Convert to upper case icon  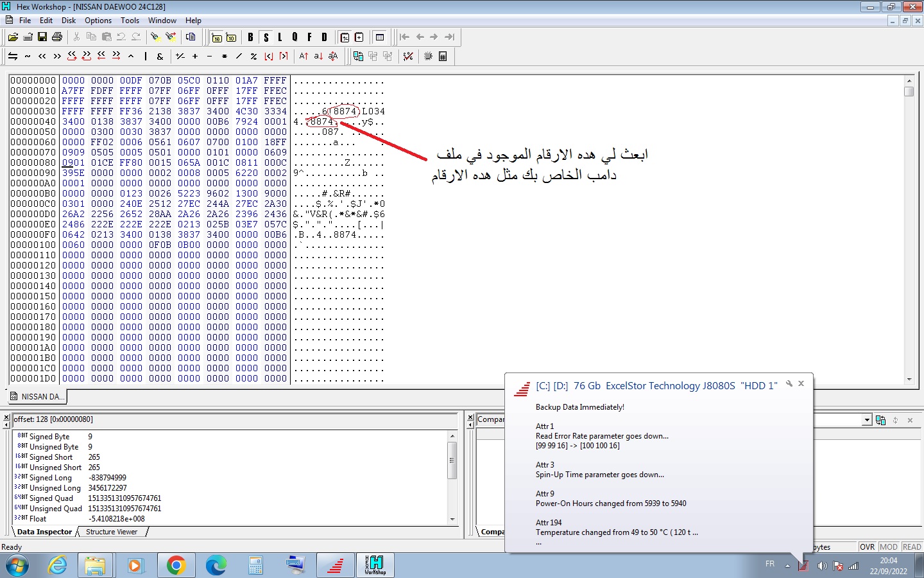tap(304, 57)
